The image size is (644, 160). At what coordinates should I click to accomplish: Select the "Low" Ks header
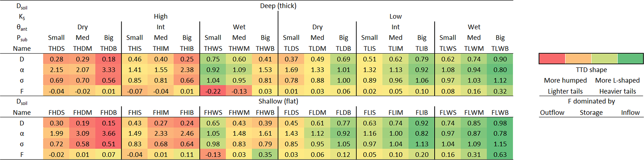pyautogui.click(x=395, y=17)
